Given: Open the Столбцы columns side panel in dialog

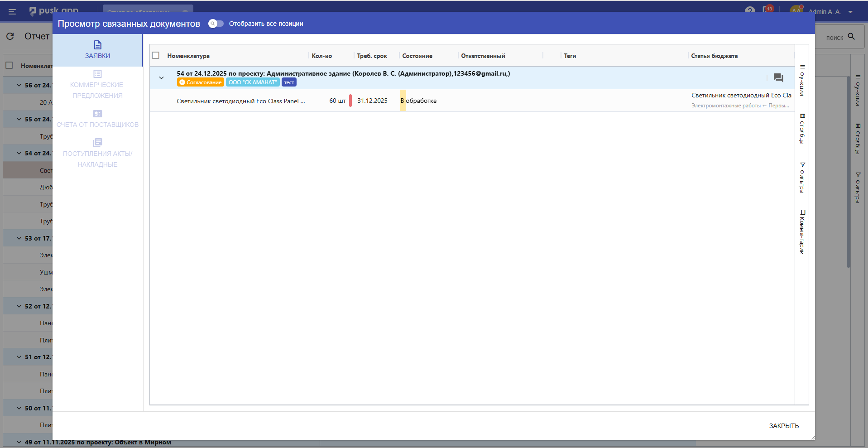Looking at the screenshot, I should pyautogui.click(x=802, y=129).
